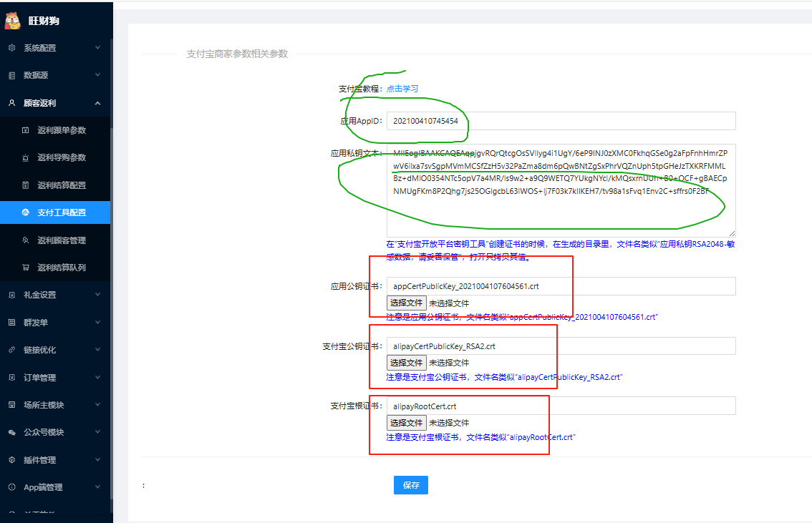Choose file for 应用公钥证书
The height and width of the screenshot is (523, 812).
tap(406, 303)
